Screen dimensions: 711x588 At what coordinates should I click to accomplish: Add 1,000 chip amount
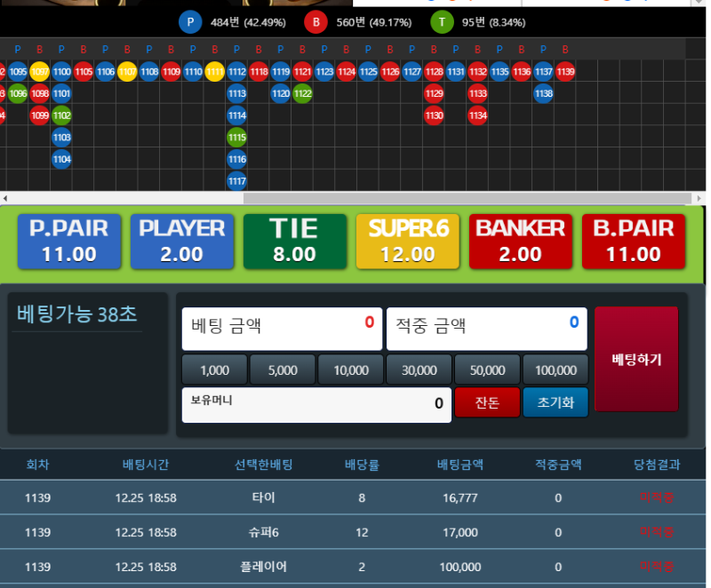click(x=214, y=370)
